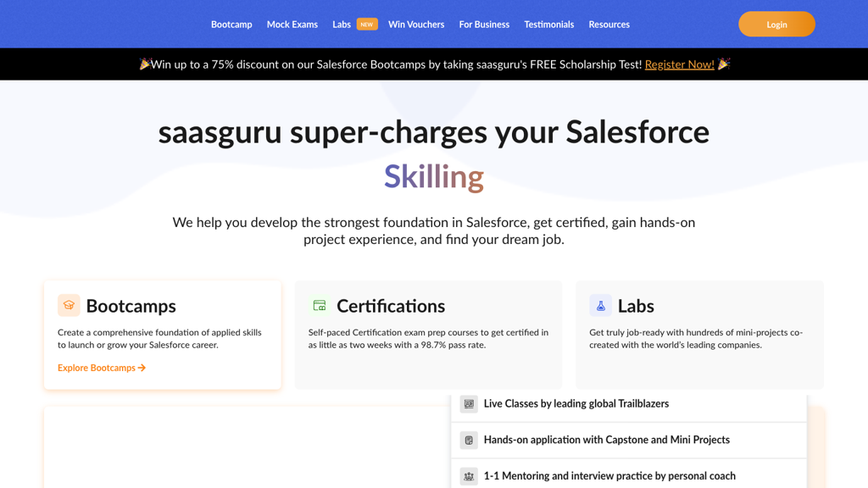The height and width of the screenshot is (488, 868).
Task: Open Explore Bootcamps
Action: pos(96,368)
